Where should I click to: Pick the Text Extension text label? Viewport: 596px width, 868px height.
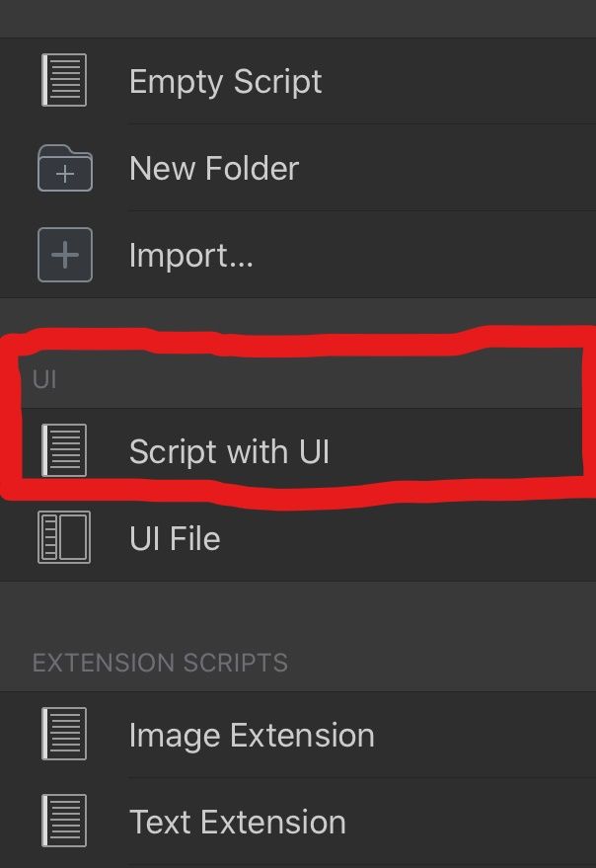tap(238, 822)
